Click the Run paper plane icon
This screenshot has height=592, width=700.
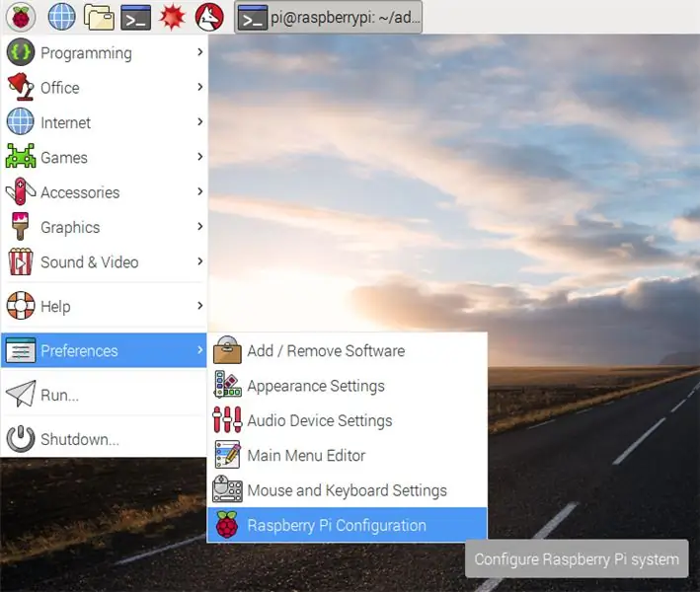[21, 394]
